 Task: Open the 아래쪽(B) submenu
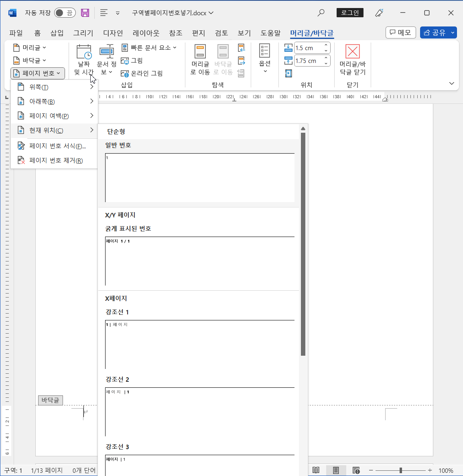(54, 101)
